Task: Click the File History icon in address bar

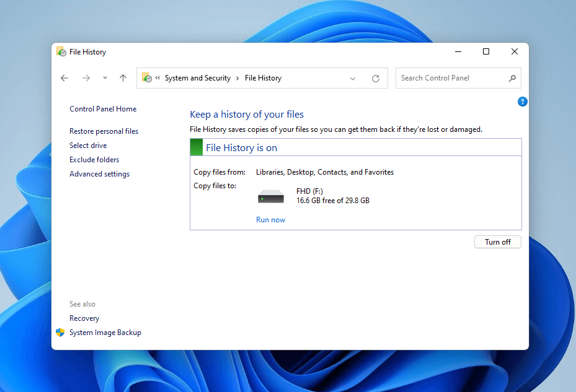Action: coord(147,78)
